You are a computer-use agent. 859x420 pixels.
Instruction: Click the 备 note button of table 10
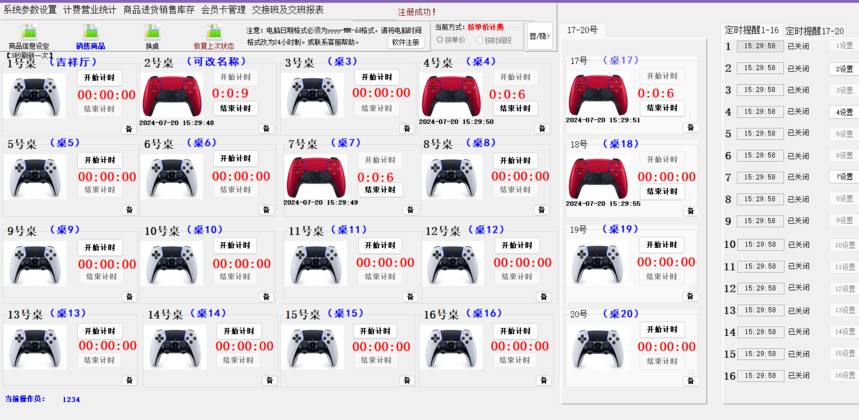[x=266, y=297]
